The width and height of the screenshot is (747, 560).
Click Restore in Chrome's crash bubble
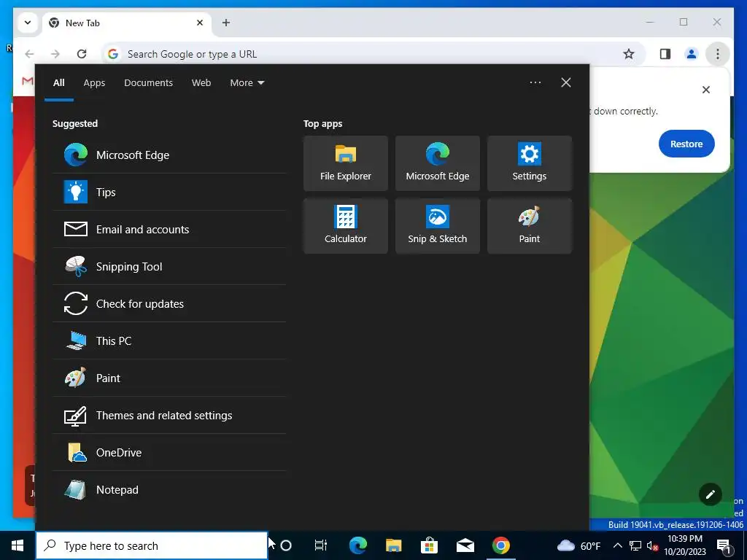(x=686, y=144)
